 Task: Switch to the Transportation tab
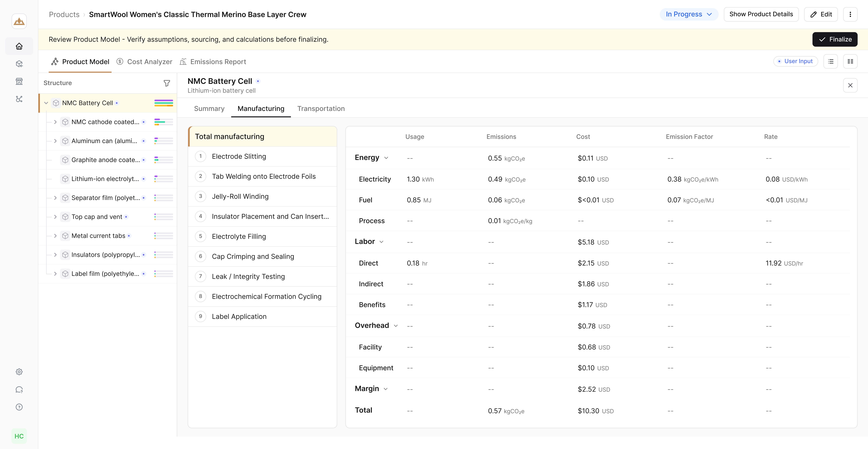(321, 109)
